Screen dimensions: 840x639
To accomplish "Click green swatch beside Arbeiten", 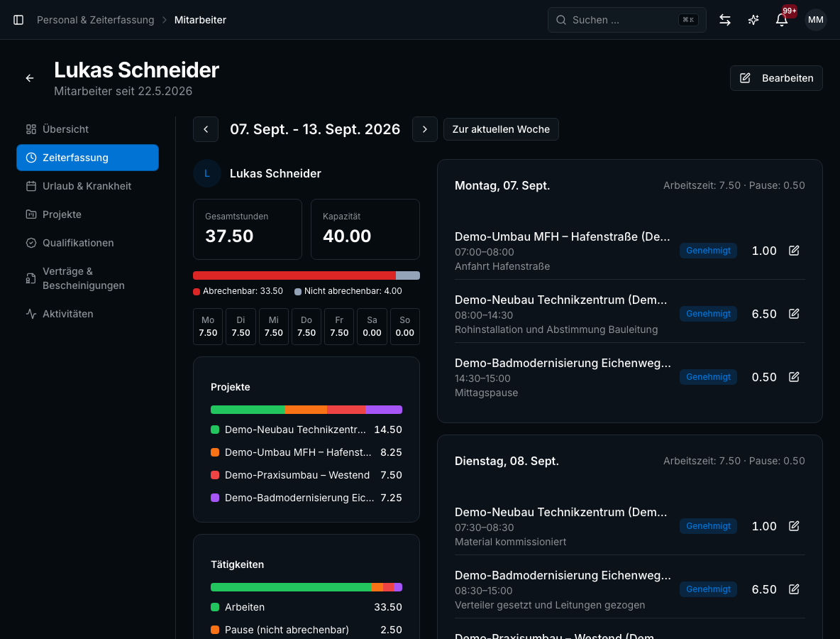I will tap(215, 607).
